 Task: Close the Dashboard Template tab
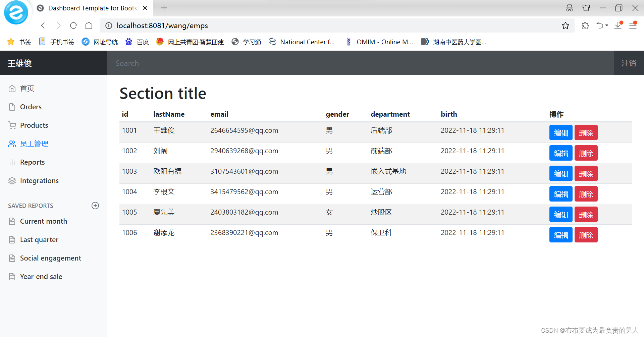[x=145, y=8]
